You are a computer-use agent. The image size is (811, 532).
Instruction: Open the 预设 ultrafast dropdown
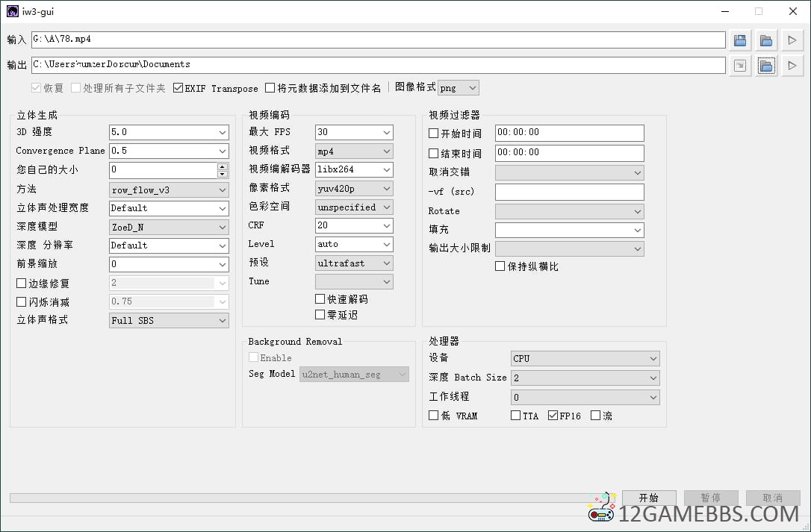coord(354,263)
